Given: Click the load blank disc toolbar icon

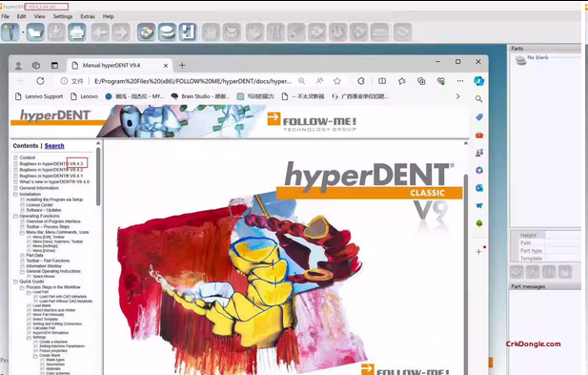Looking at the screenshot, I should pos(167,31).
